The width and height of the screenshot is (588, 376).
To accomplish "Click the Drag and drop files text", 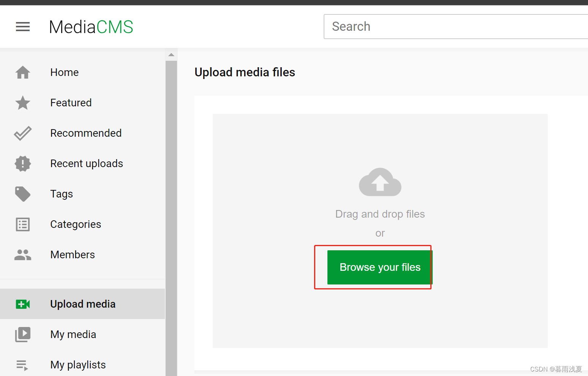I will pyautogui.click(x=380, y=214).
